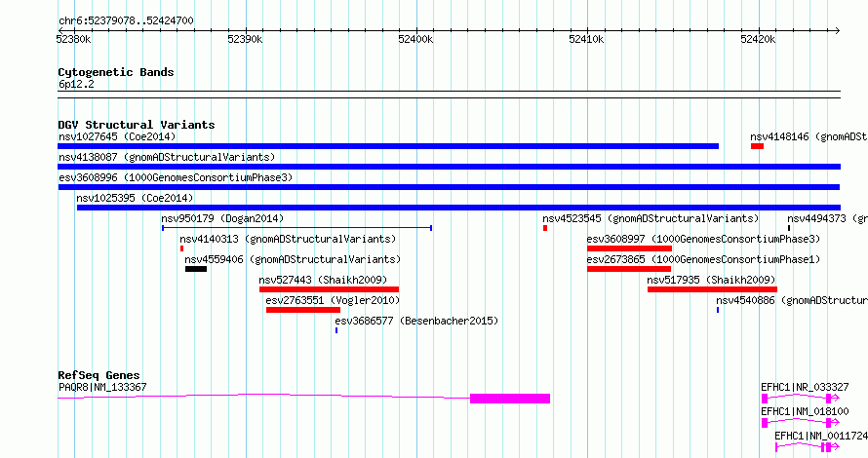The height and width of the screenshot is (458, 868).
Task: Select the RefSeq Genes track title
Action: coord(99,375)
